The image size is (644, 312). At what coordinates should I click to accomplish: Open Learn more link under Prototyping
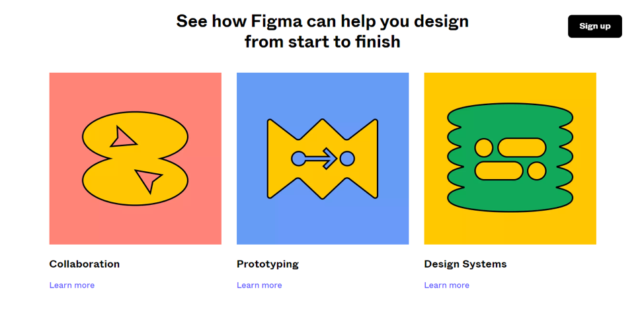click(x=259, y=286)
